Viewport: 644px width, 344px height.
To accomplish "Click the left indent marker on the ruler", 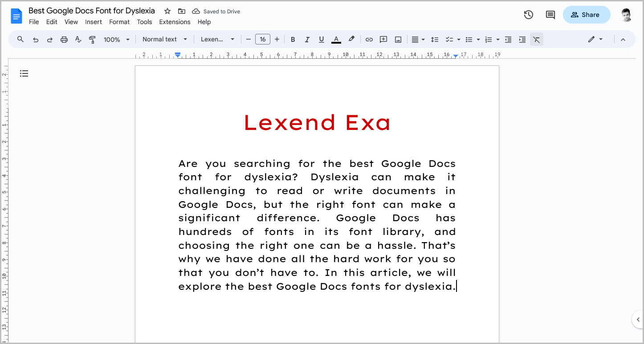I will 178,55.
